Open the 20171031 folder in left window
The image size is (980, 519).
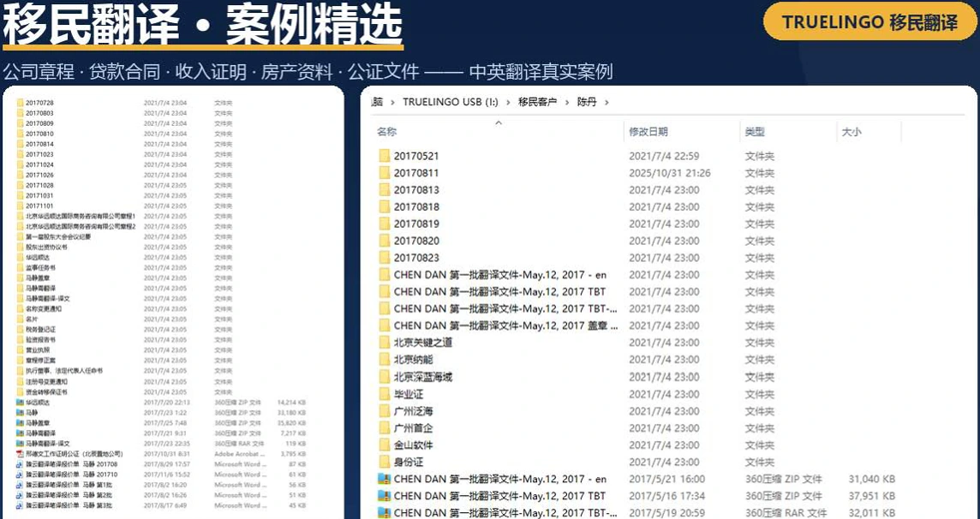tap(39, 195)
